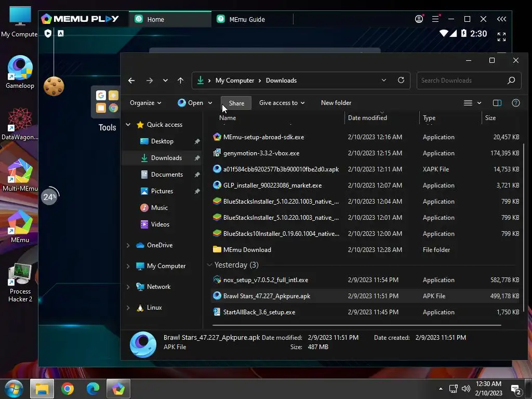Click the Share toolbar button
The image size is (532, 399).
236,103
